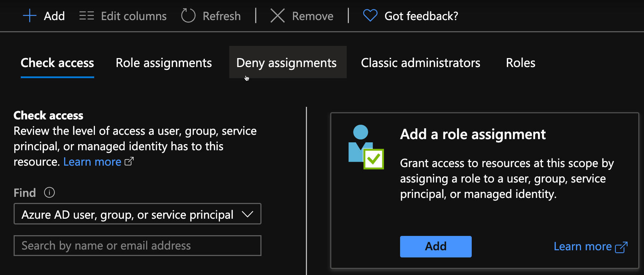Click the circular Refresh icon

tap(188, 16)
